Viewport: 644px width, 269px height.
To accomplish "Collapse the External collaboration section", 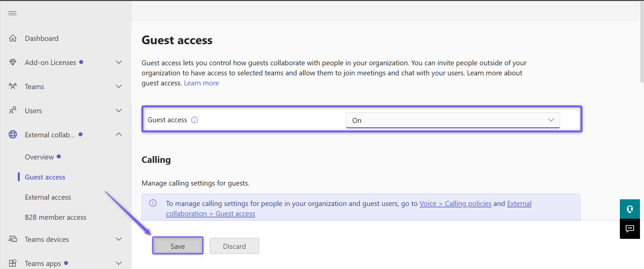I will click(x=119, y=135).
